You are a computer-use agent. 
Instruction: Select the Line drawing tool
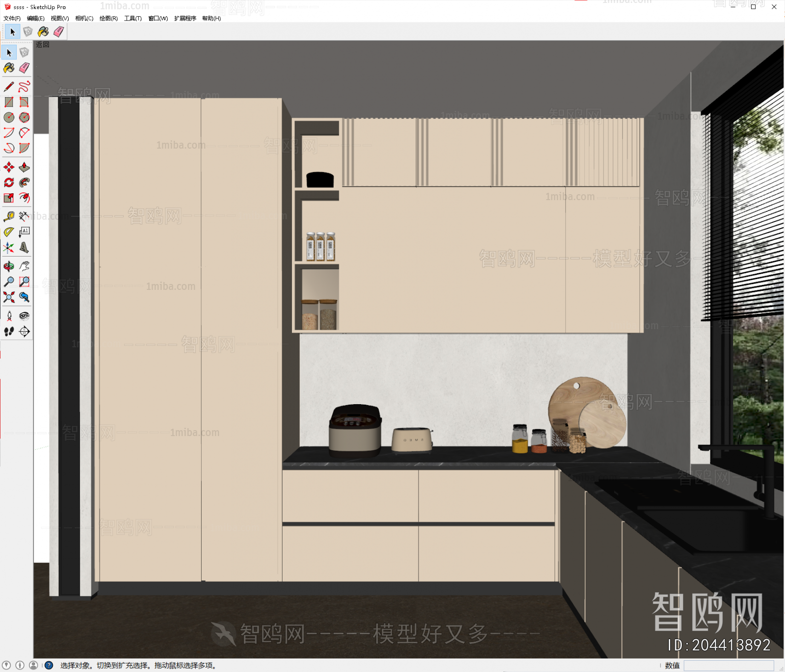coord(9,85)
